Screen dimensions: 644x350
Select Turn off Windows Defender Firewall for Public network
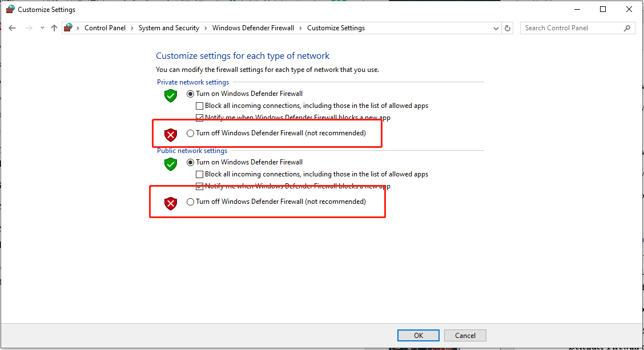[x=190, y=201]
